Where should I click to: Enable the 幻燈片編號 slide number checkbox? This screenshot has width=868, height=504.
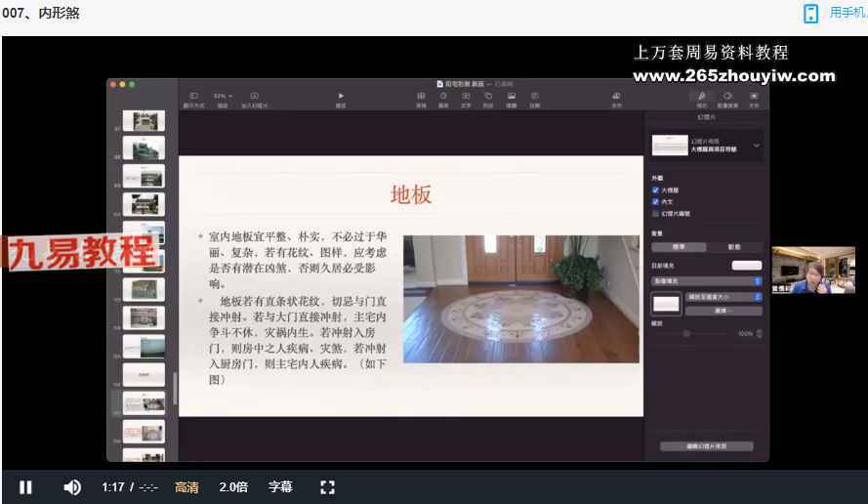tap(655, 213)
